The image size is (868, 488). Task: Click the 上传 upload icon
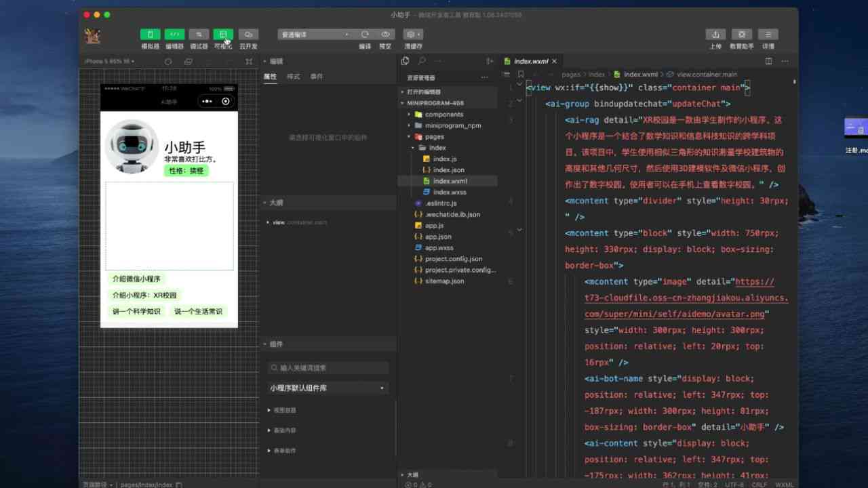(x=715, y=35)
